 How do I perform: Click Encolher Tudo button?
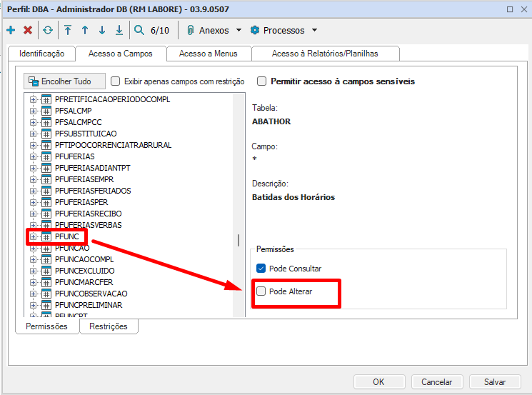point(64,81)
